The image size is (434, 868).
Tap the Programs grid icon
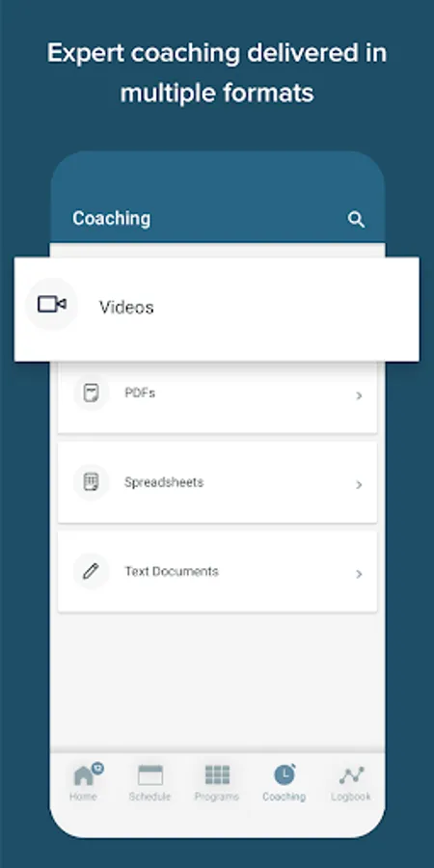click(x=217, y=774)
